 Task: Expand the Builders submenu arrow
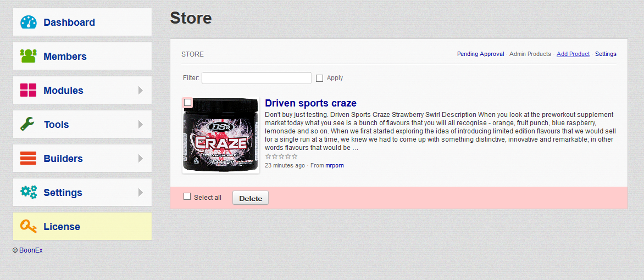(141, 159)
